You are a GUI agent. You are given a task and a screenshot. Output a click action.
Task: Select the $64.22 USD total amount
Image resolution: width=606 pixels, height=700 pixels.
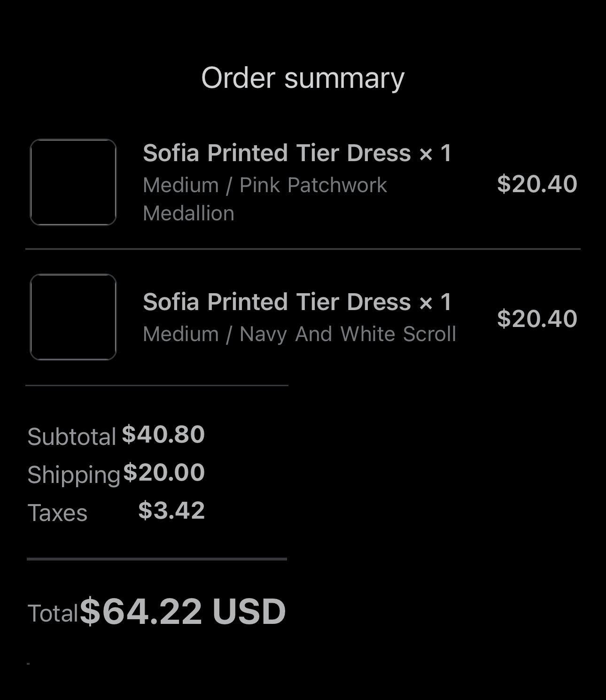click(183, 612)
